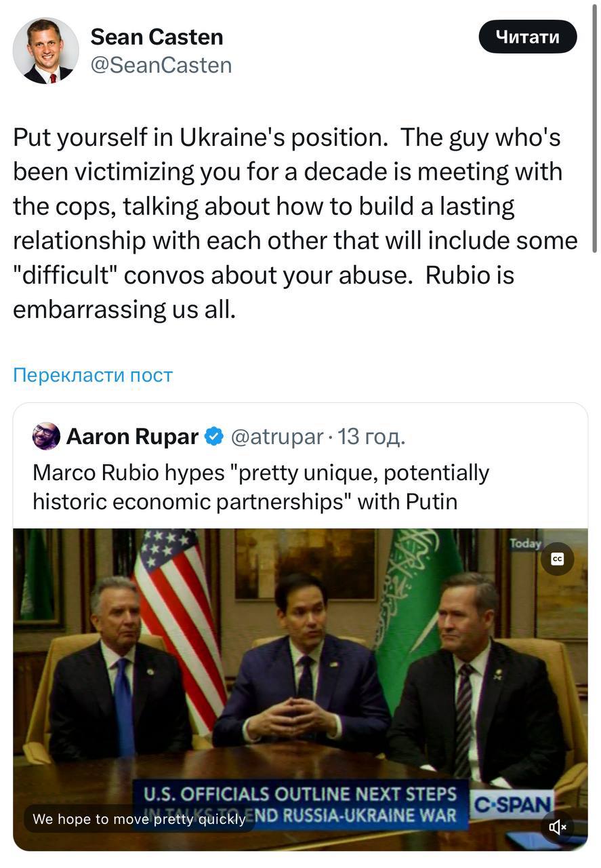The width and height of the screenshot is (601, 868).
Task: Click the Перекласти пост translate link
Action: click(x=93, y=375)
